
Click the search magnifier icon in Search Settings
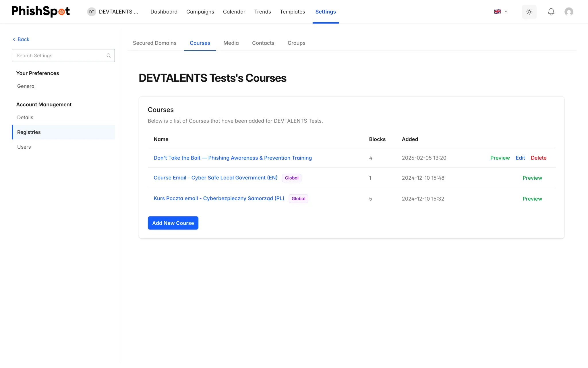coord(109,55)
